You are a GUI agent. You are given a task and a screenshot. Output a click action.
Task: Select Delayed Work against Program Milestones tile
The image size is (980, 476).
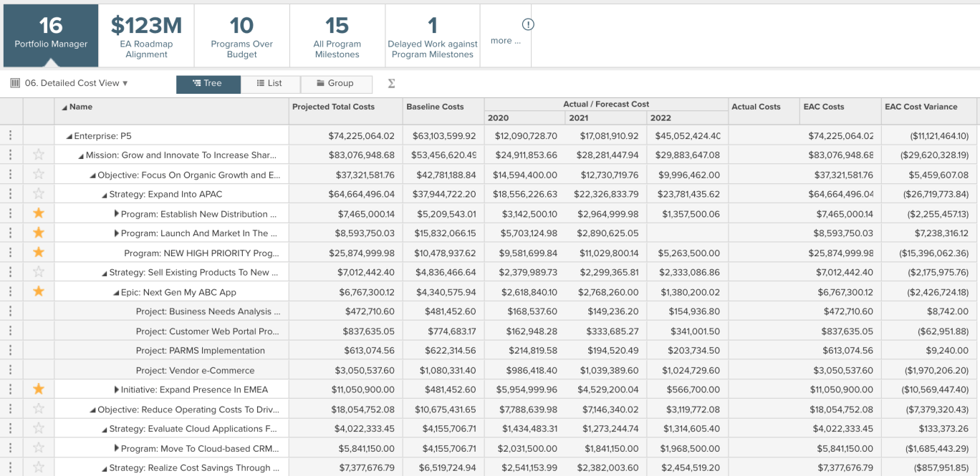(x=433, y=35)
